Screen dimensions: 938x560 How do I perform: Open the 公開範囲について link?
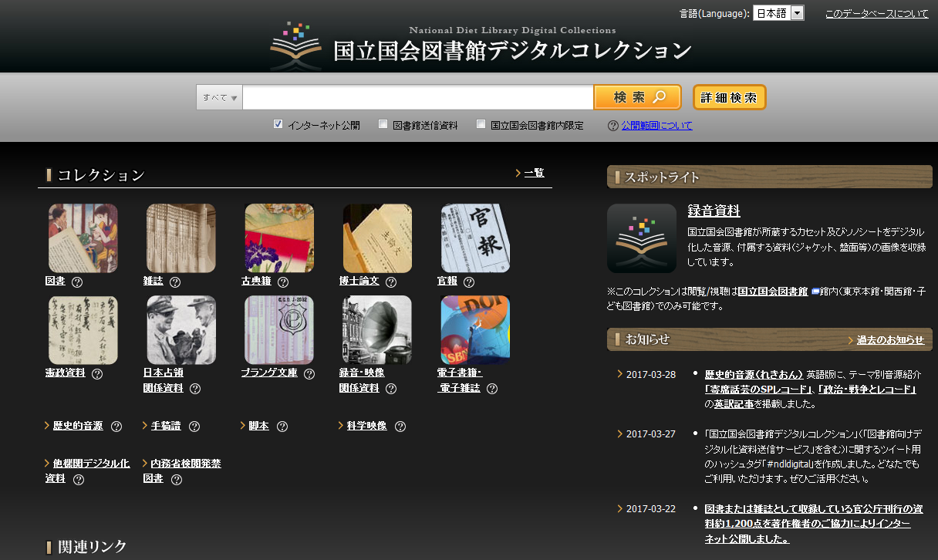657,126
